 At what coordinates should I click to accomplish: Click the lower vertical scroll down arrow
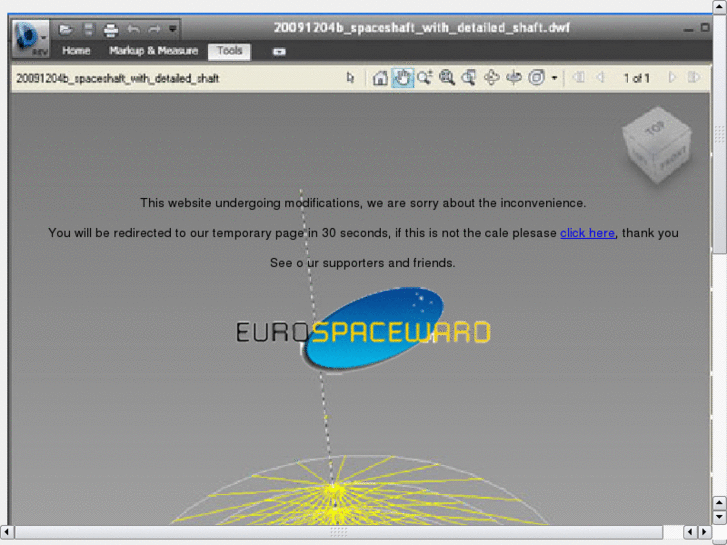pyautogui.click(x=720, y=517)
